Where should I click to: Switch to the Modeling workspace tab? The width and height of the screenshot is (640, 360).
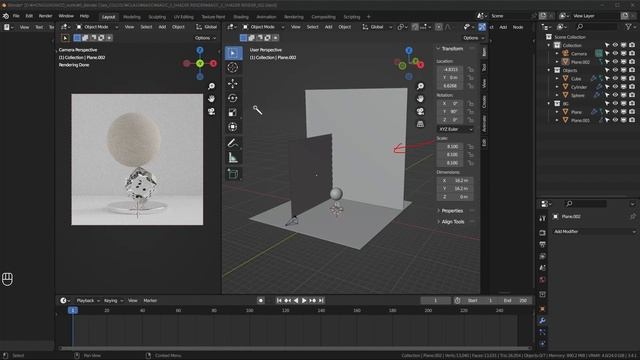click(132, 17)
